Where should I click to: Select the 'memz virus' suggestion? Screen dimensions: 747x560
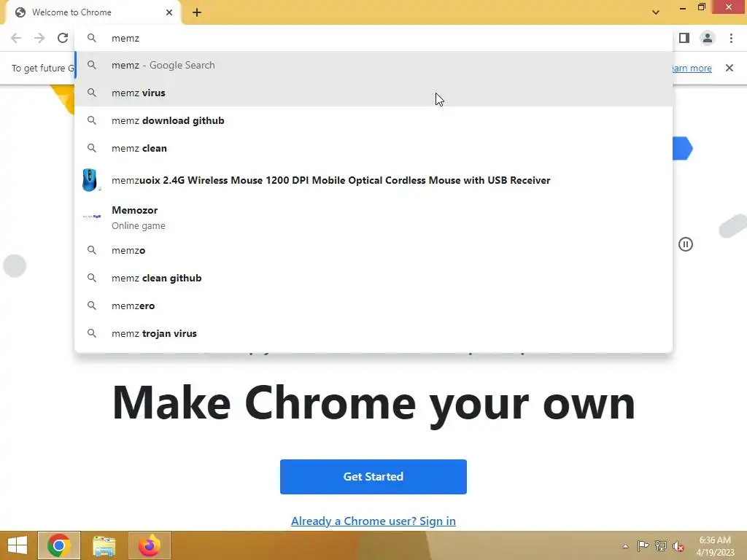coord(374,93)
